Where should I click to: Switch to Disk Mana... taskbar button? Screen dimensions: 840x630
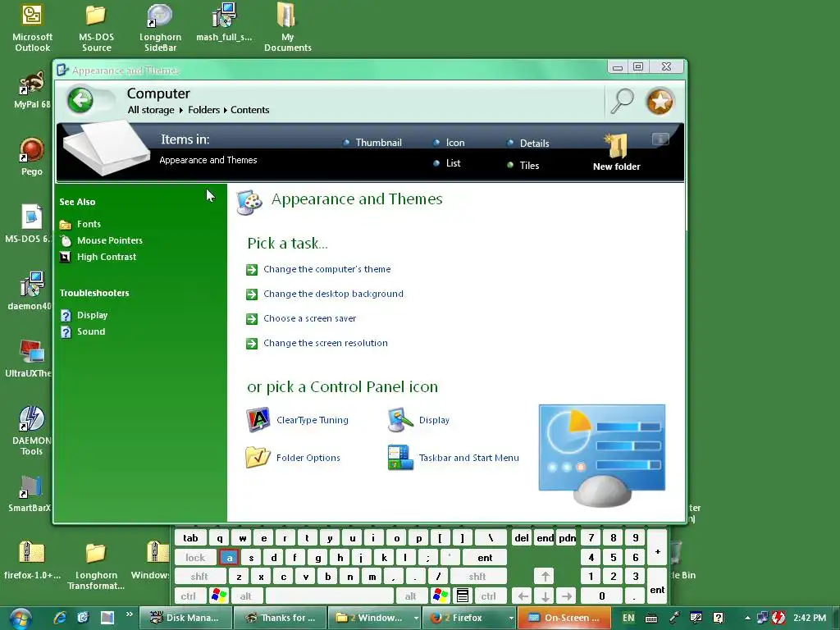185,618
